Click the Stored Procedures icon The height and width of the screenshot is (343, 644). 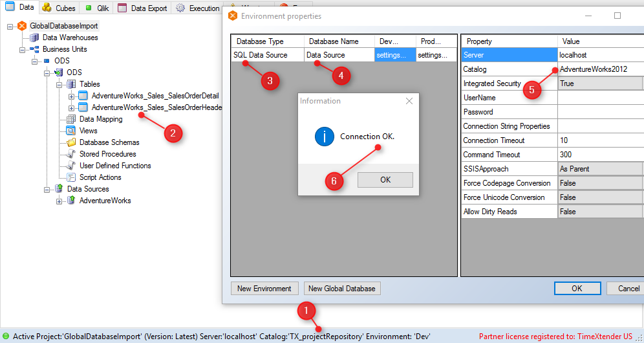coord(71,154)
